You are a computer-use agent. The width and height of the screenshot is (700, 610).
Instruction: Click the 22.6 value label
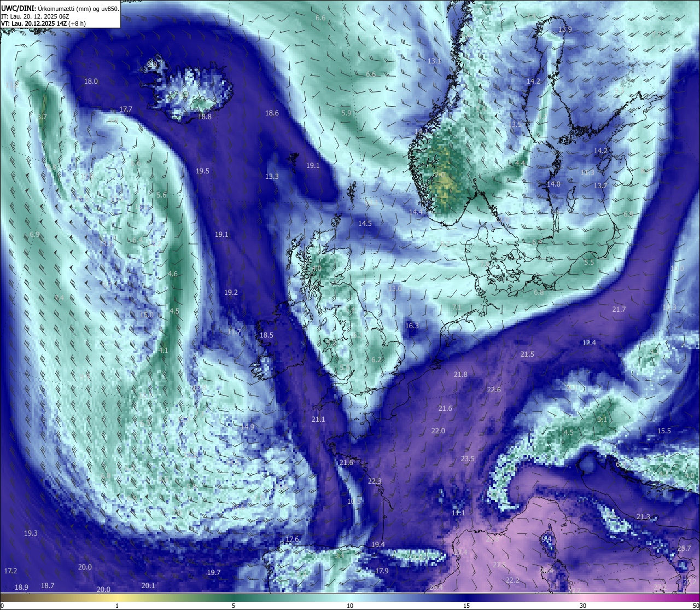click(x=494, y=390)
